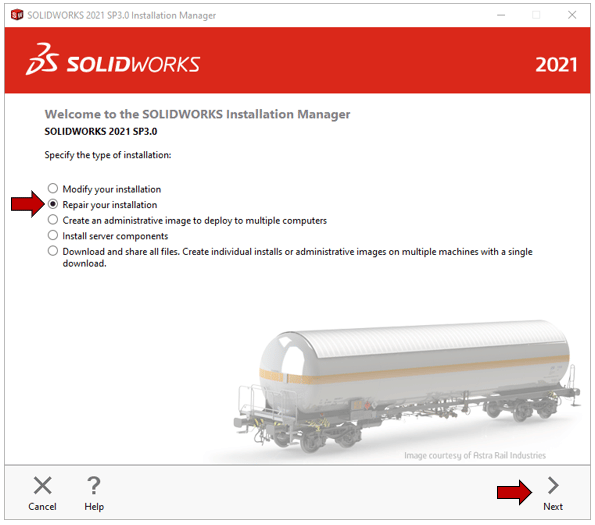The height and width of the screenshot is (525, 595).
Task: Choose Create an administrative image option
Action: point(53,220)
